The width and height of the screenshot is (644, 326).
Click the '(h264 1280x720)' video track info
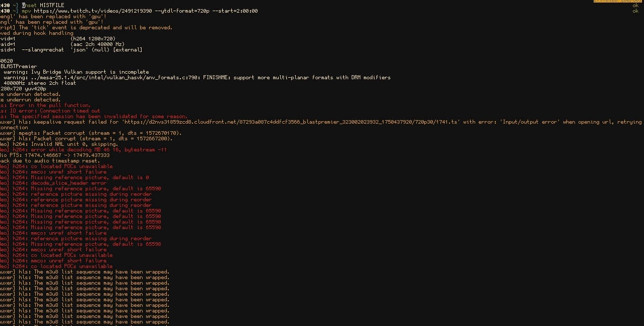point(93,39)
